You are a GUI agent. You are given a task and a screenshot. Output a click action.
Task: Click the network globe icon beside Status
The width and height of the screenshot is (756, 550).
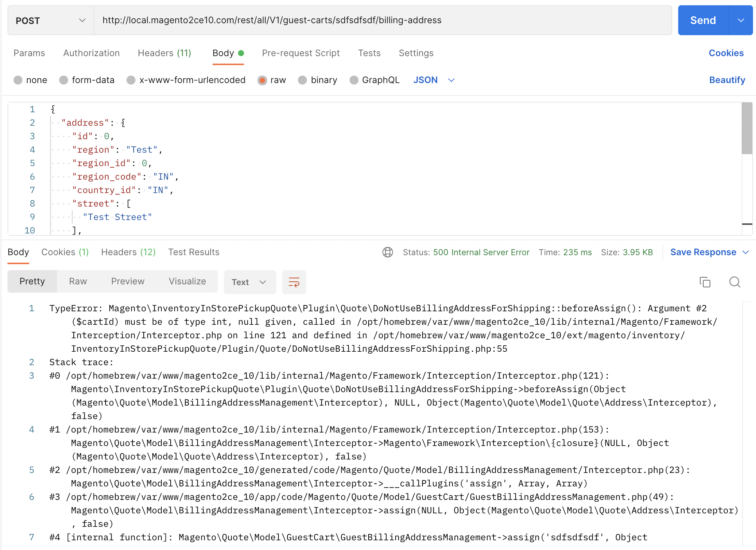click(388, 252)
